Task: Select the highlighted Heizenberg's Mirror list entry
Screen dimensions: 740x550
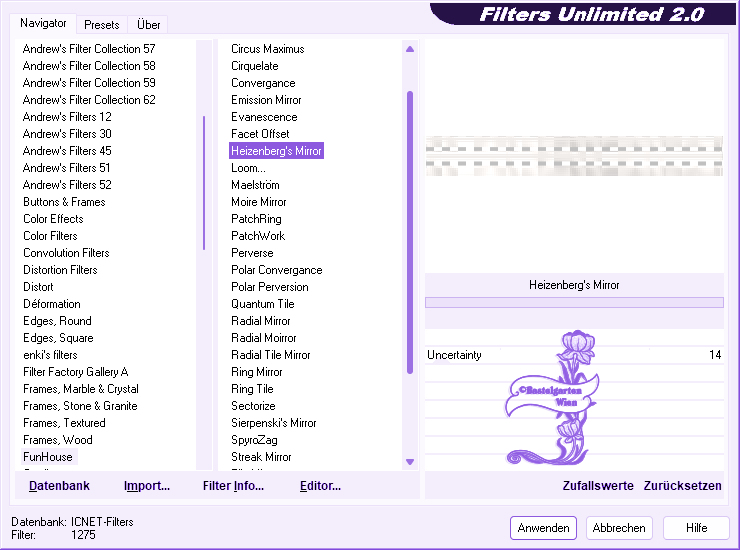Action: [276, 151]
